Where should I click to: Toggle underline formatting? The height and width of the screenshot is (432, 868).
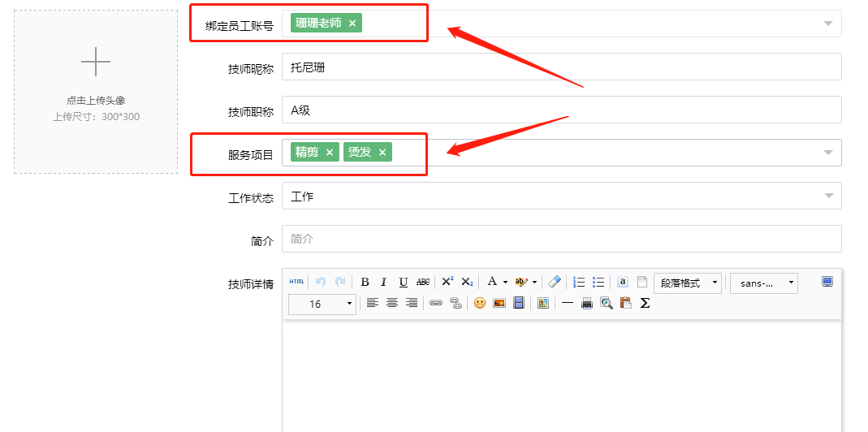click(x=403, y=282)
